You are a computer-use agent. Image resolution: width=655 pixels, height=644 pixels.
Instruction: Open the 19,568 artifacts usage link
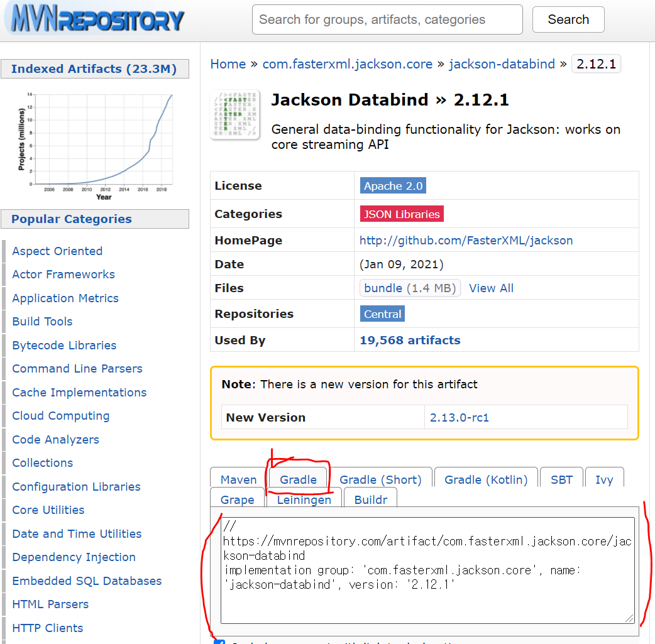410,341
